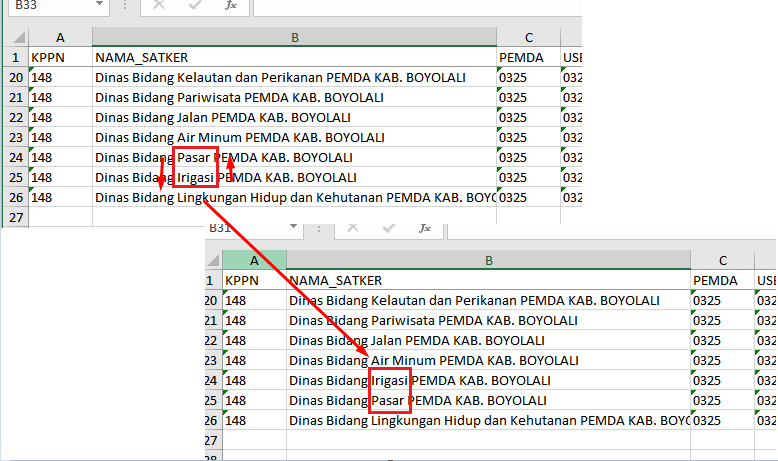Viewport: 778px width, 461px height.
Task: Select row header 24 of the Dinas Bidang Pasar row
Action: pos(15,157)
